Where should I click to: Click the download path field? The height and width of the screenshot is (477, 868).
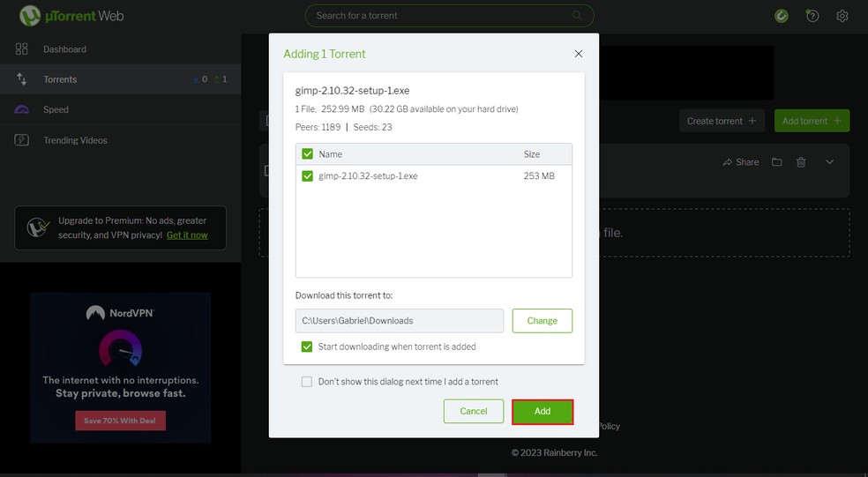tap(399, 321)
